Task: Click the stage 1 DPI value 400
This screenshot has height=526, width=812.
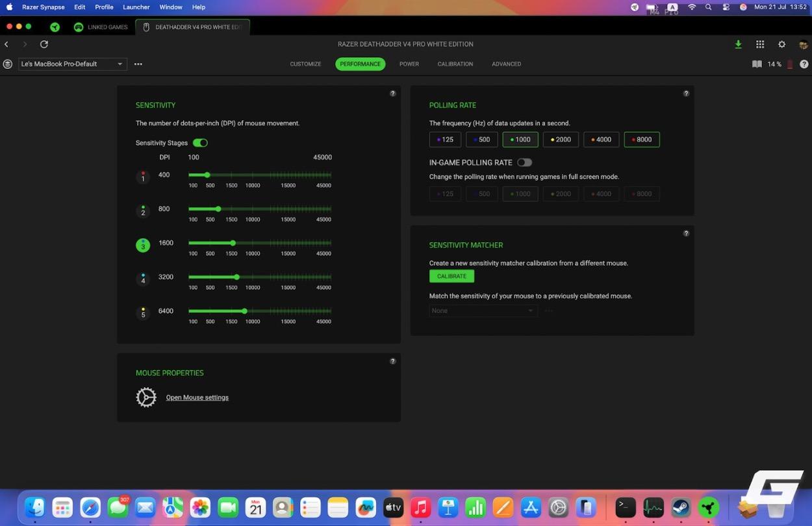Action: [x=164, y=175]
